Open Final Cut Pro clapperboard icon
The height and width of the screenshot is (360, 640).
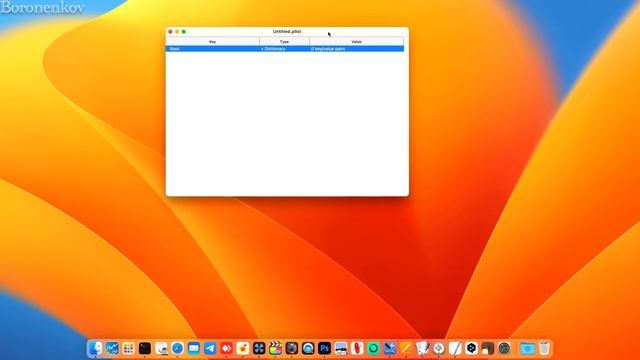275,348
